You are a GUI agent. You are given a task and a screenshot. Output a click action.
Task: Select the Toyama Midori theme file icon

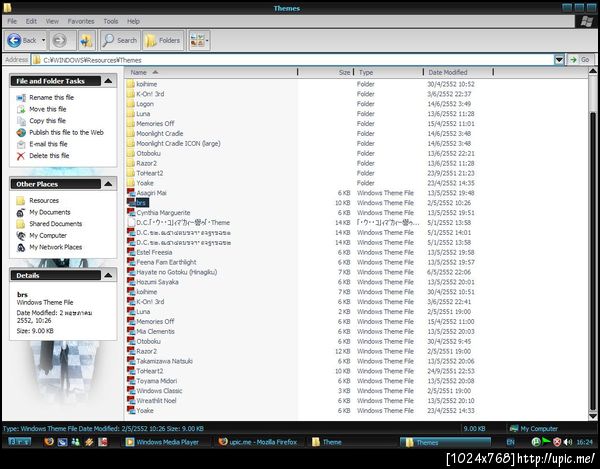tap(131, 381)
